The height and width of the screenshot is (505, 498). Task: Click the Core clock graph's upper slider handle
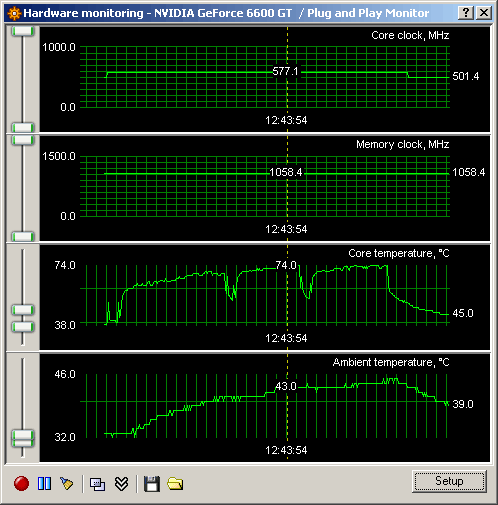(23, 31)
